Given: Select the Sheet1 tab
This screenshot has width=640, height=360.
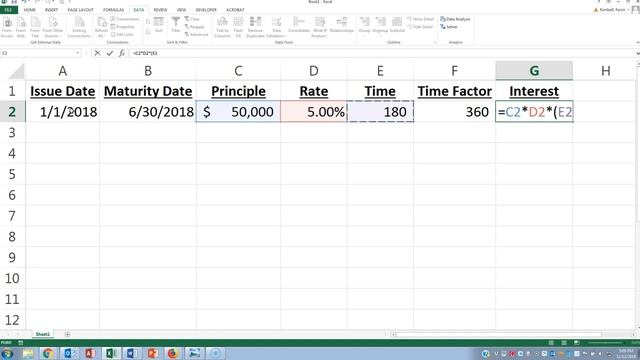Looking at the screenshot, I should click(42, 334).
